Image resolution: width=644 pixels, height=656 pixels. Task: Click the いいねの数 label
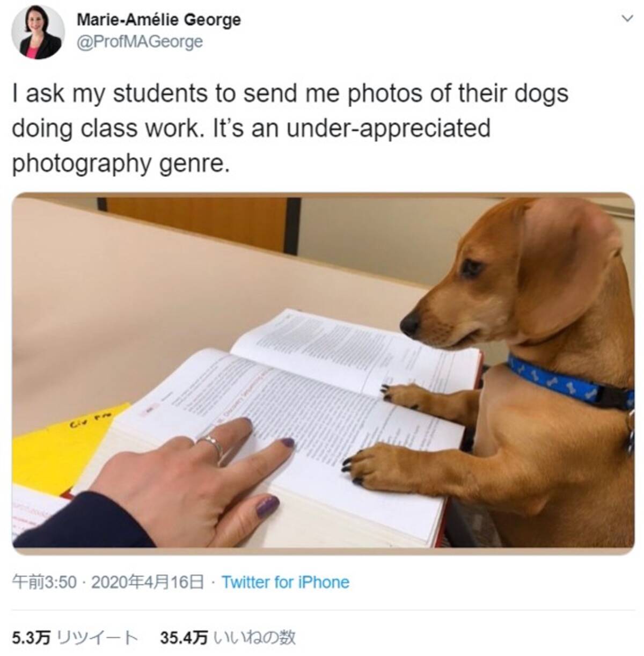point(254,637)
